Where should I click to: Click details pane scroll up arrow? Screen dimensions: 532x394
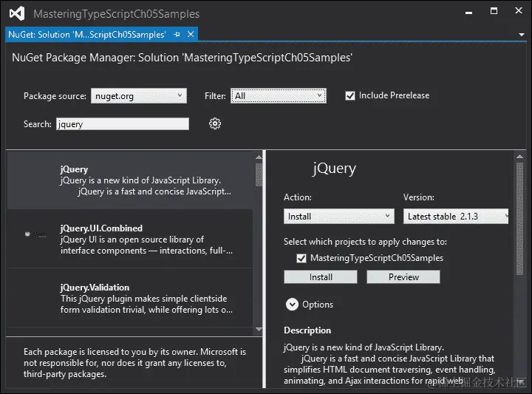point(519,157)
